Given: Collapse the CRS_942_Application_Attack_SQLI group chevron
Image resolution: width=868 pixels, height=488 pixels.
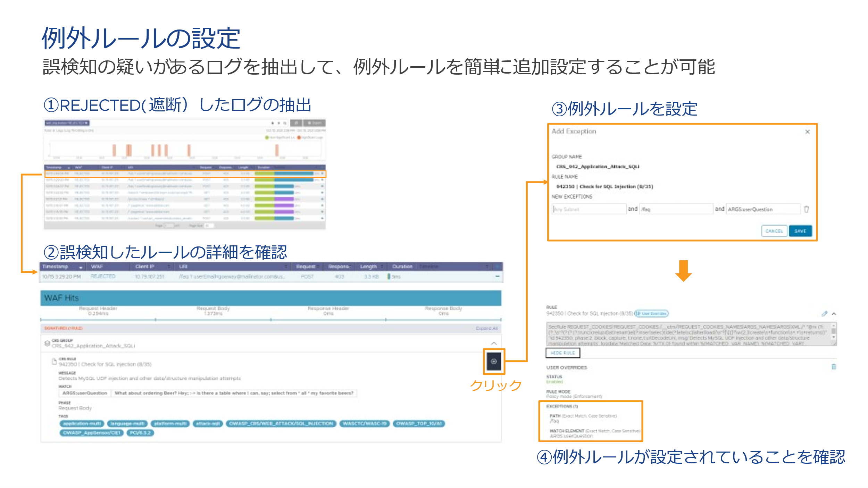Looking at the screenshot, I should (x=494, y=343).
